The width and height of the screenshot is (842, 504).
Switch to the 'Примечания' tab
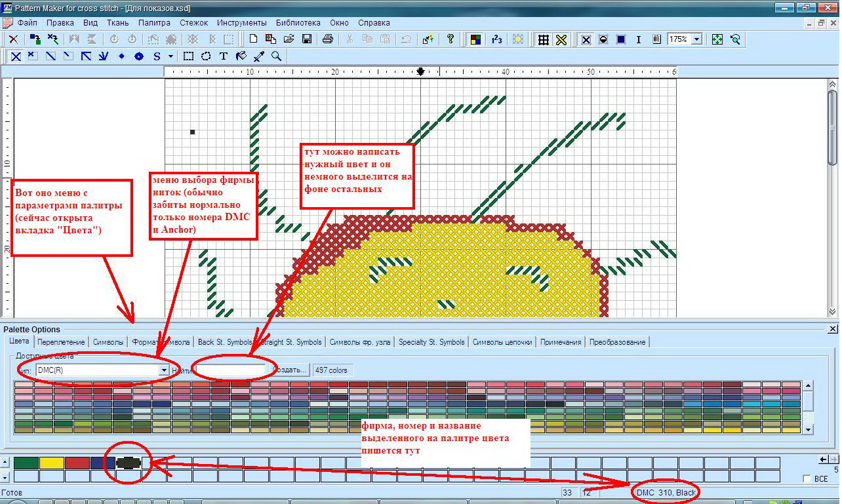[561, 342]
